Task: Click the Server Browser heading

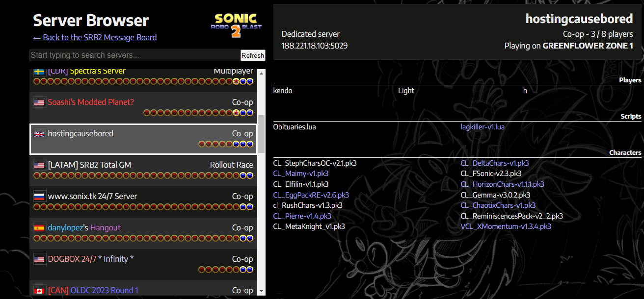Action: click(91, 21)
